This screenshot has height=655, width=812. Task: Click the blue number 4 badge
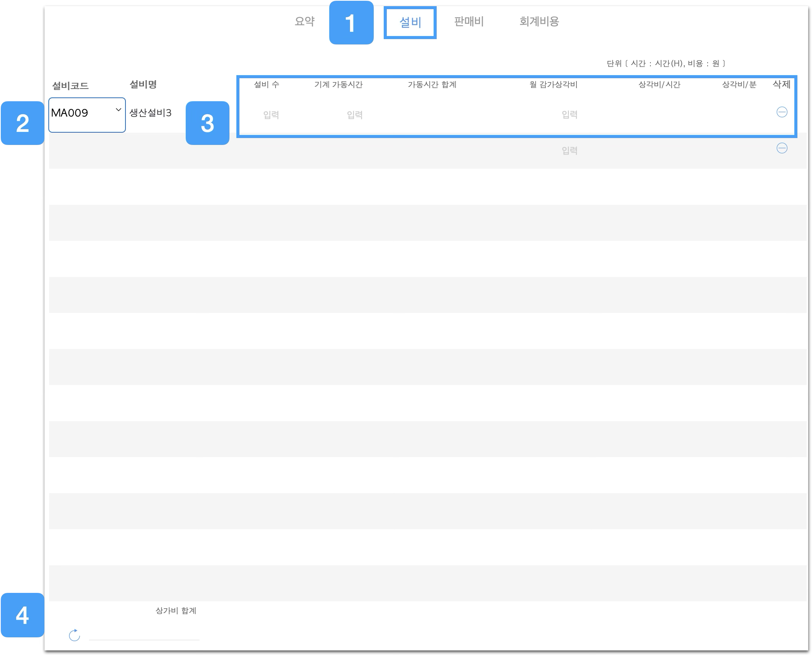pos(23,615)
